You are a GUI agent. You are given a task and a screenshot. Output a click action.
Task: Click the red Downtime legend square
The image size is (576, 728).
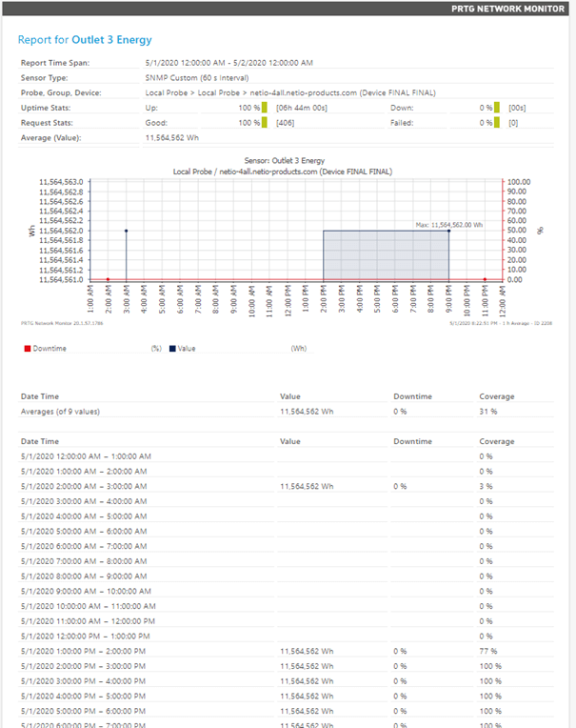26,349
